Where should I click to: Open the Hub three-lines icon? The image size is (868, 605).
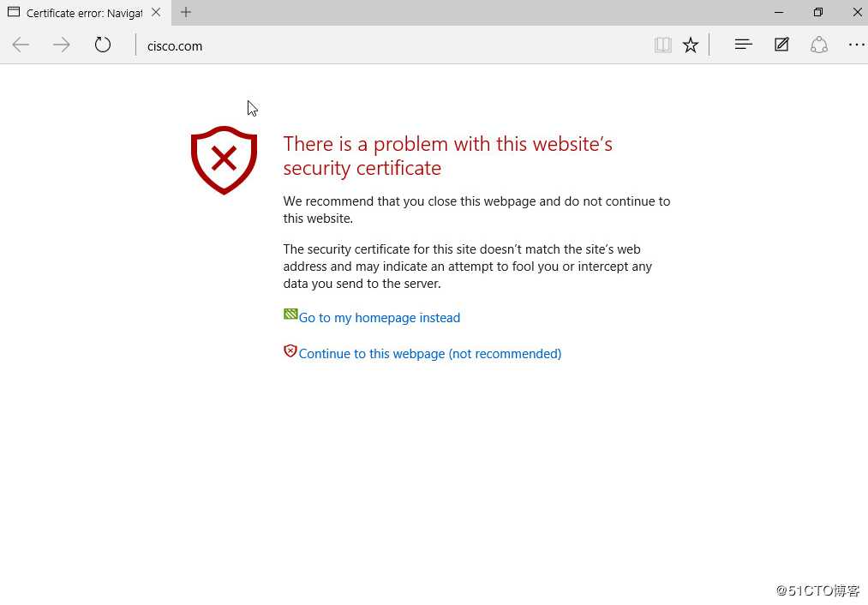(743, 45)
